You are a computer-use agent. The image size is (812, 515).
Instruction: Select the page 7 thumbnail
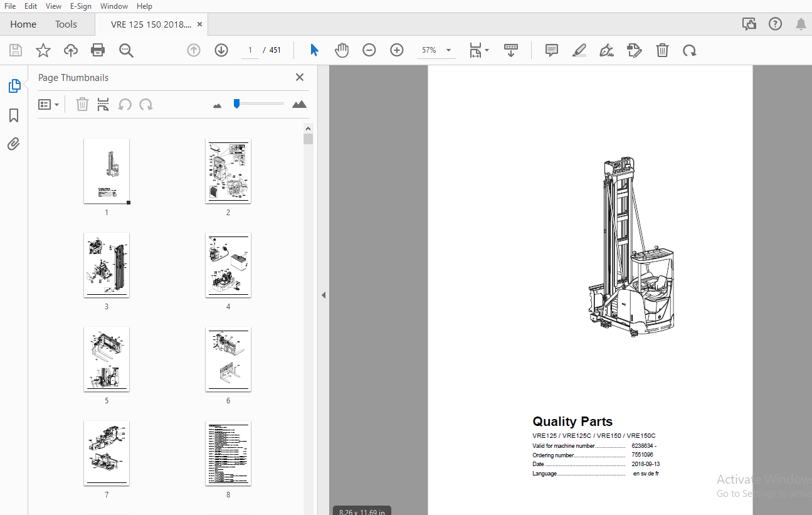click(x=107, y=454)
